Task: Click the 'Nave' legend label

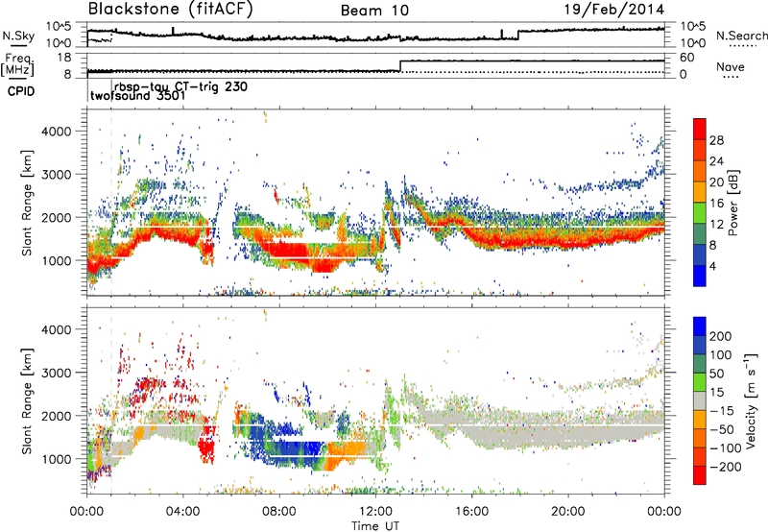Action: pyautogui.click(x=730, y=66)
